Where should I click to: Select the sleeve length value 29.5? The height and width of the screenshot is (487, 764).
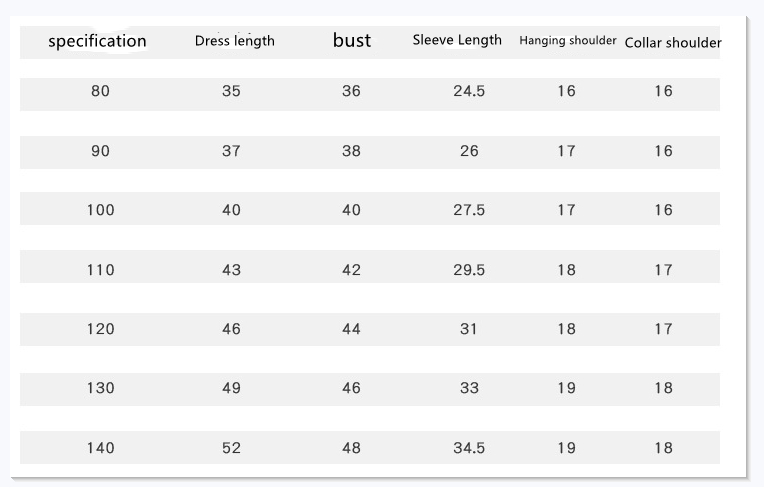click(x=469, y=270)
